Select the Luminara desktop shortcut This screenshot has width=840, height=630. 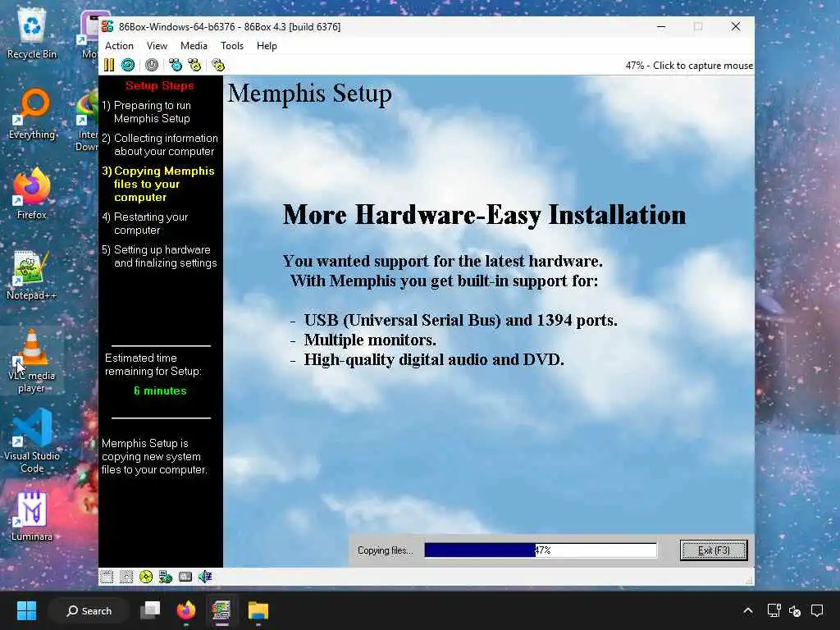click(32, 516)
